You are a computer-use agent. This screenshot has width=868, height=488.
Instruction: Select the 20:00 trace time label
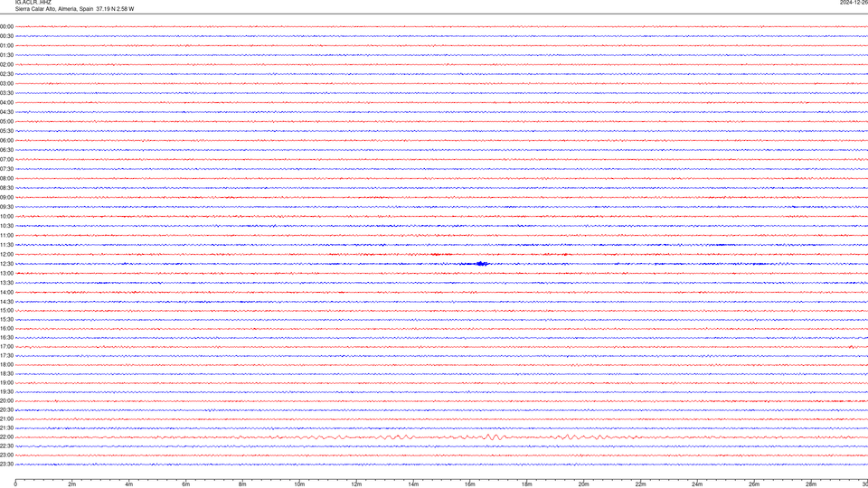6,401
